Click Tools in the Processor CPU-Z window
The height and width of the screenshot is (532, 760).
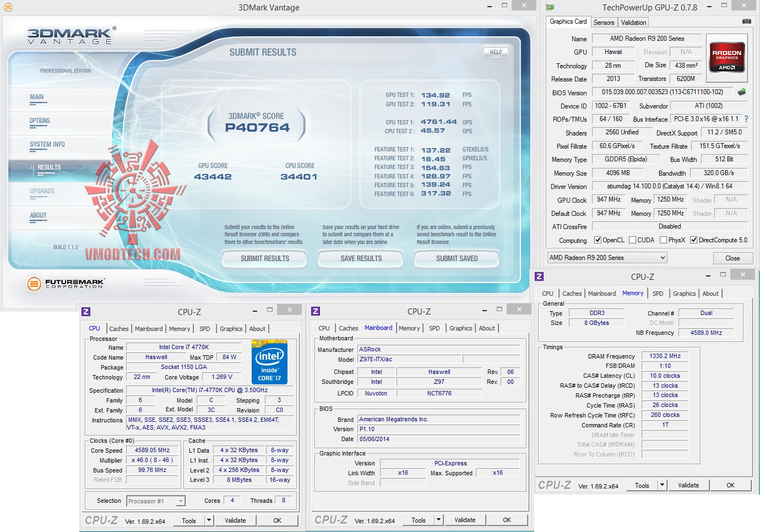coord(189,520)
